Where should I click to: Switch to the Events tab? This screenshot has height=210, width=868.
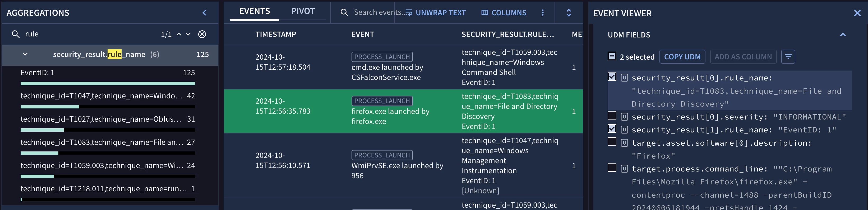(255, 11)
